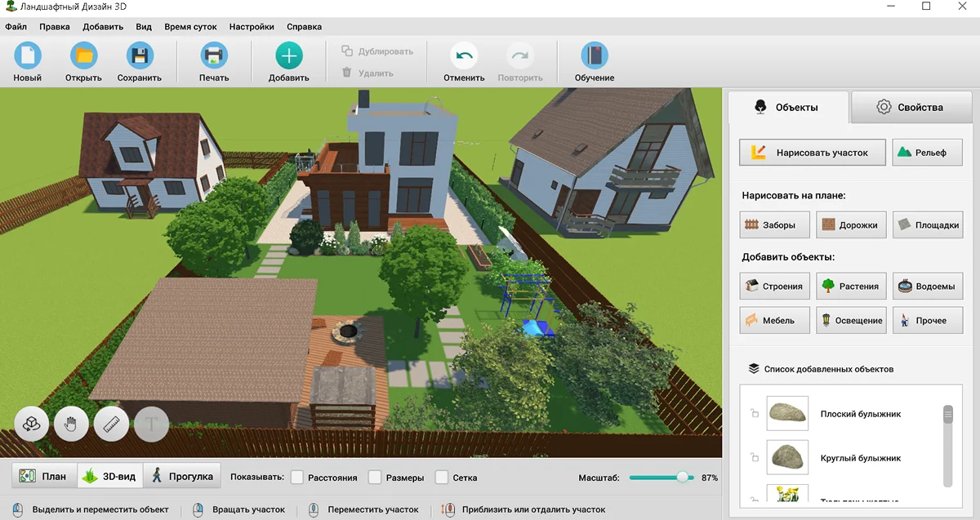Click the green Добавить plus icon
Screen dimensions: 980x520
click(x=289, y=56)
